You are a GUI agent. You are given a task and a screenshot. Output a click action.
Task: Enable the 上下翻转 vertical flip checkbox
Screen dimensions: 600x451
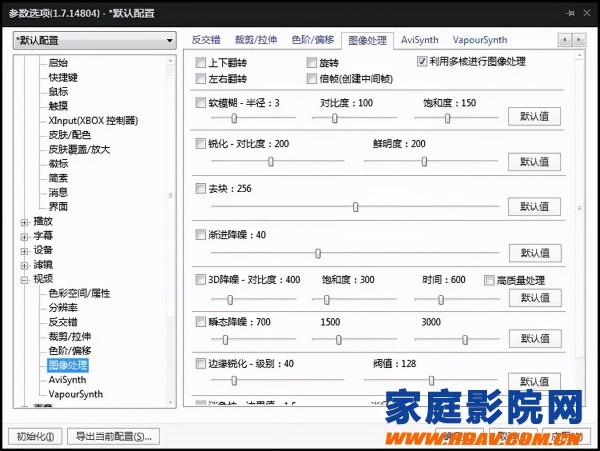(x=201, y=62)
